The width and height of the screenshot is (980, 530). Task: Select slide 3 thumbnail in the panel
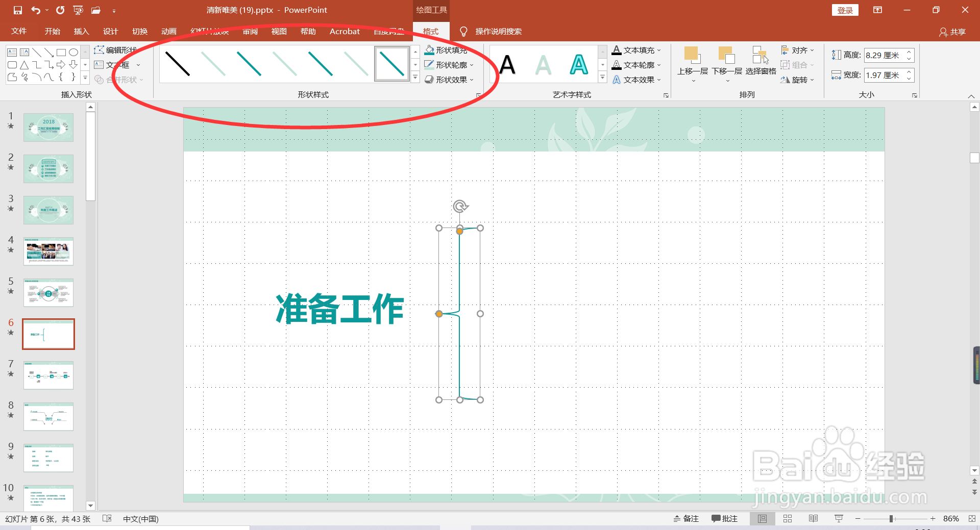[48, 210]
